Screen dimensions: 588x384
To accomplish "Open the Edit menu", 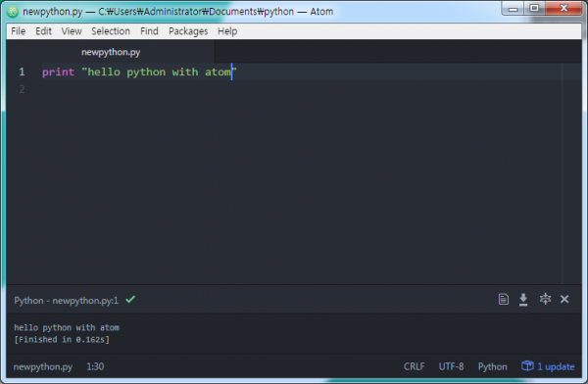I will (x=43, y=31).
